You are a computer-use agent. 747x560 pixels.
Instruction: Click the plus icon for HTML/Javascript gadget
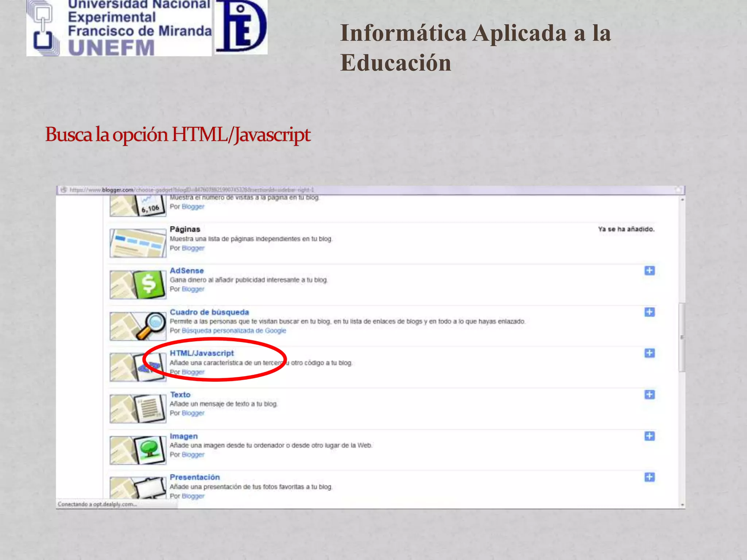click(650, 353)
